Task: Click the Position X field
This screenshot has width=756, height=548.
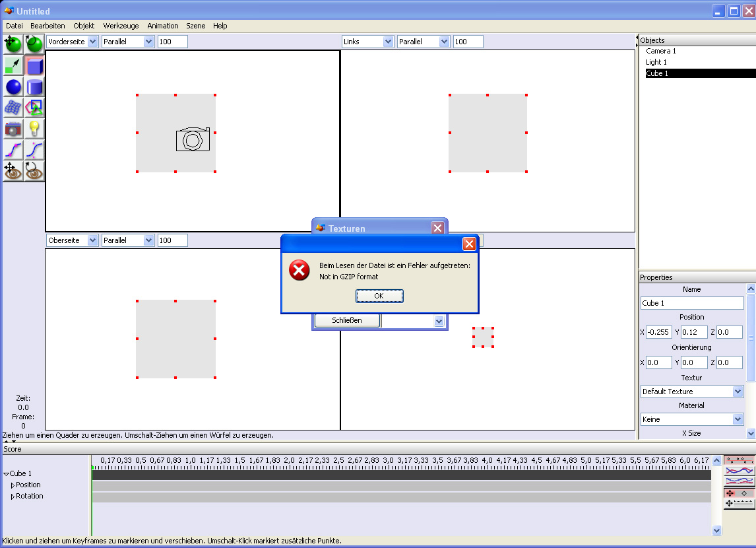Action: (x=658, y=332)
